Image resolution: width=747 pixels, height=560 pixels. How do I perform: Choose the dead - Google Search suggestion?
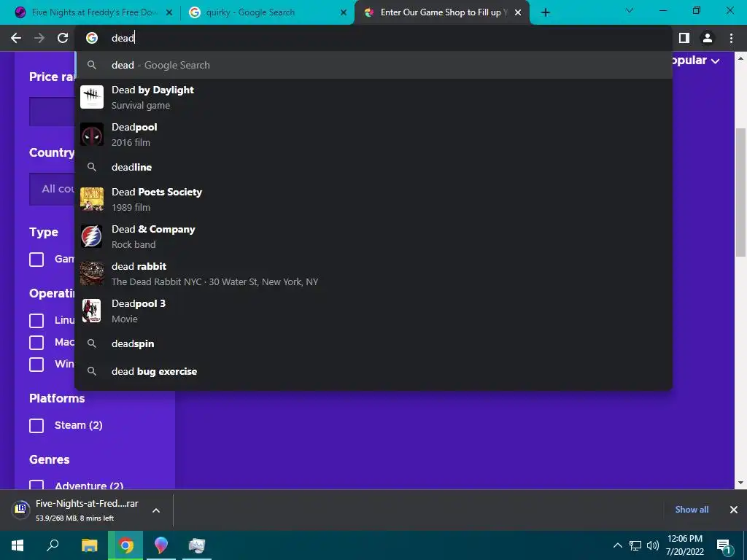373,65
